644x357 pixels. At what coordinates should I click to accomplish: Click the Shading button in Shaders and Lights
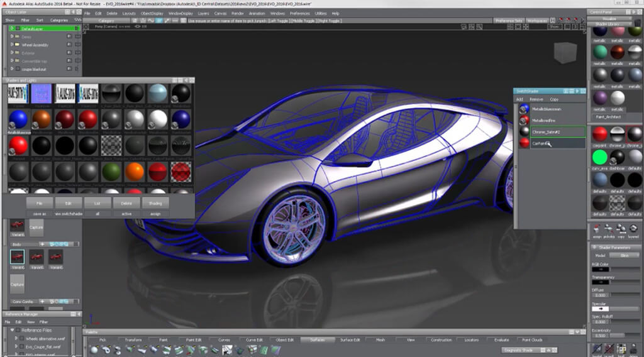(x=155, y=203)
